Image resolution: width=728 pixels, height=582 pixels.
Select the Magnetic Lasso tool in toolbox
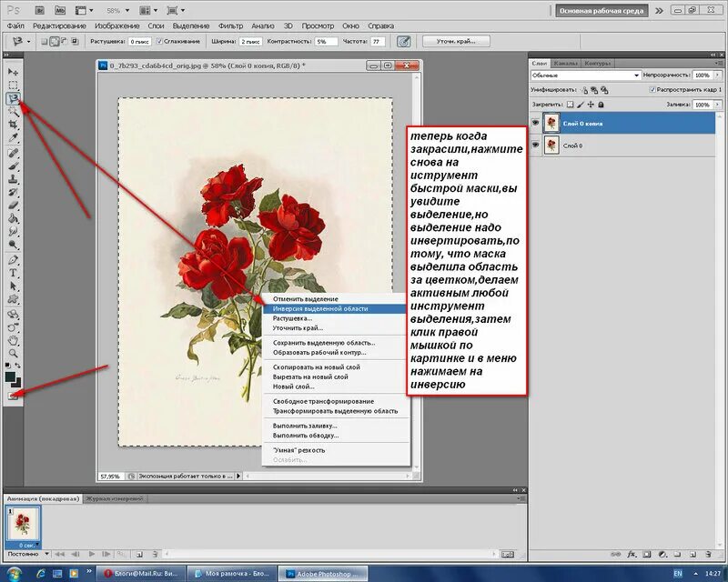pos(13,98)
